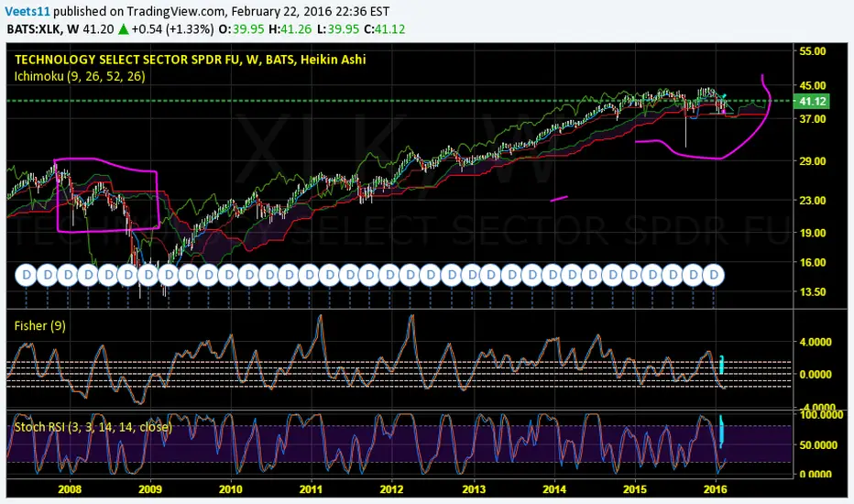The image size is (854, 504).
Task: Select the Ichimoku (9, 26, 52, 26) indicator label
Action: [80, 76]
